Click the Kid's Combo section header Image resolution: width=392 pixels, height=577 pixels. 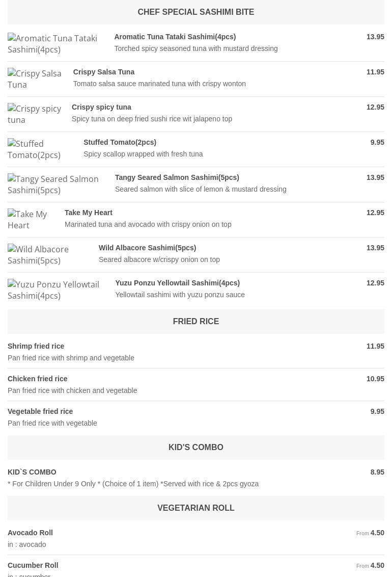click(195, 448)
